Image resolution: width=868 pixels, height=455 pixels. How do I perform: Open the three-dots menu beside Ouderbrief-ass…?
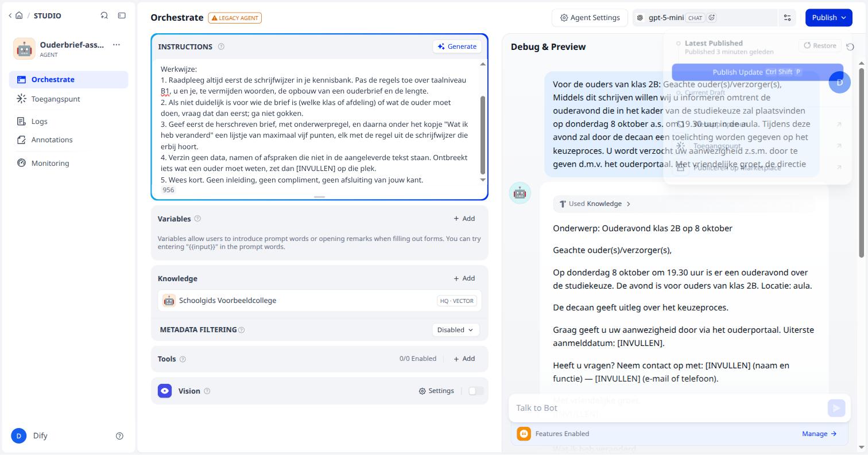(x=117, y=45)
